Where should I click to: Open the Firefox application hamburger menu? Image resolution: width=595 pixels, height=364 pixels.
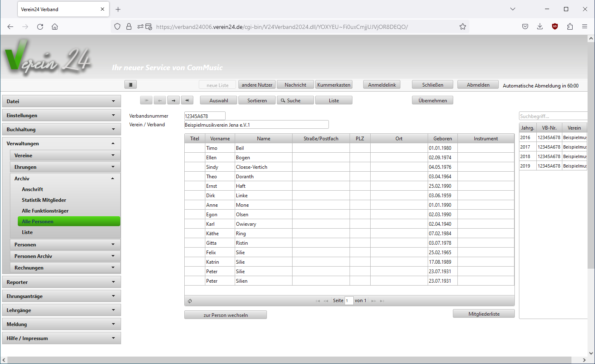coord(585,27)
